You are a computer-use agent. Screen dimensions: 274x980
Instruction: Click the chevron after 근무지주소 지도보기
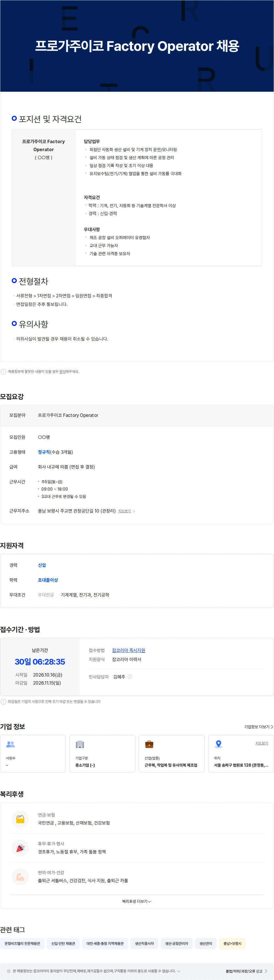tap(134, 511)
